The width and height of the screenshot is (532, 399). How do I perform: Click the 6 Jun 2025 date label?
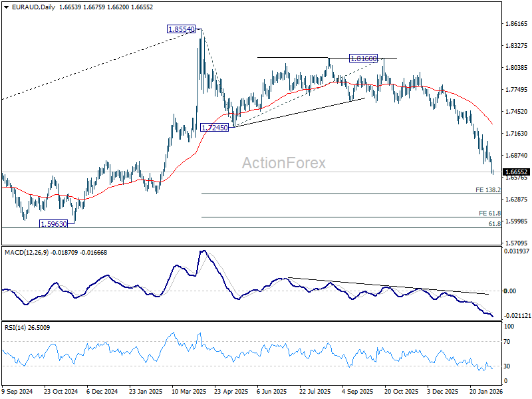click(272, 391)
